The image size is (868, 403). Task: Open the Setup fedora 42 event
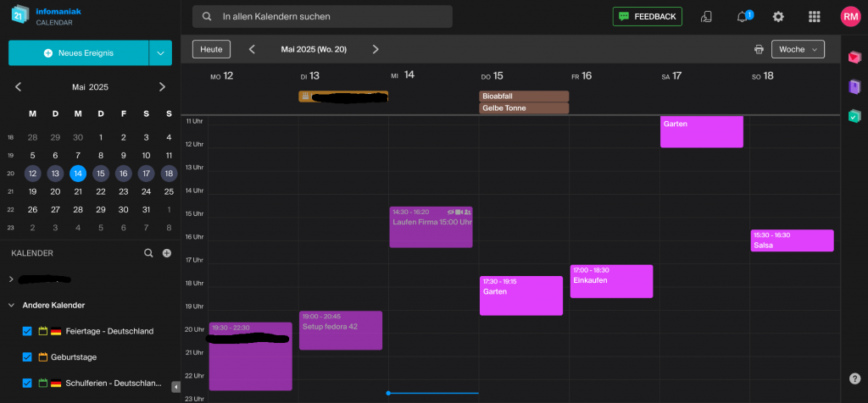(x=341, y=330)
